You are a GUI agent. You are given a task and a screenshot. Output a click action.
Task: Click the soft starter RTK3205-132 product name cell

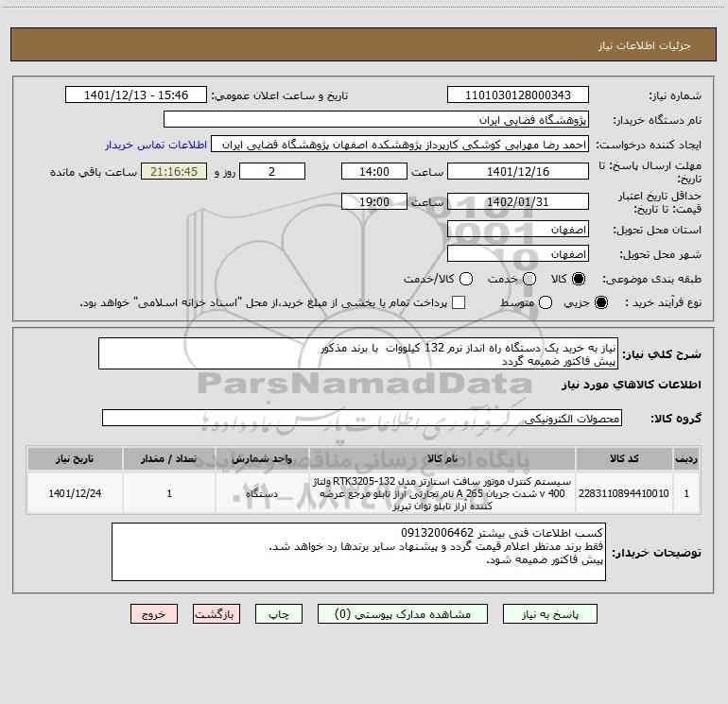442,493
